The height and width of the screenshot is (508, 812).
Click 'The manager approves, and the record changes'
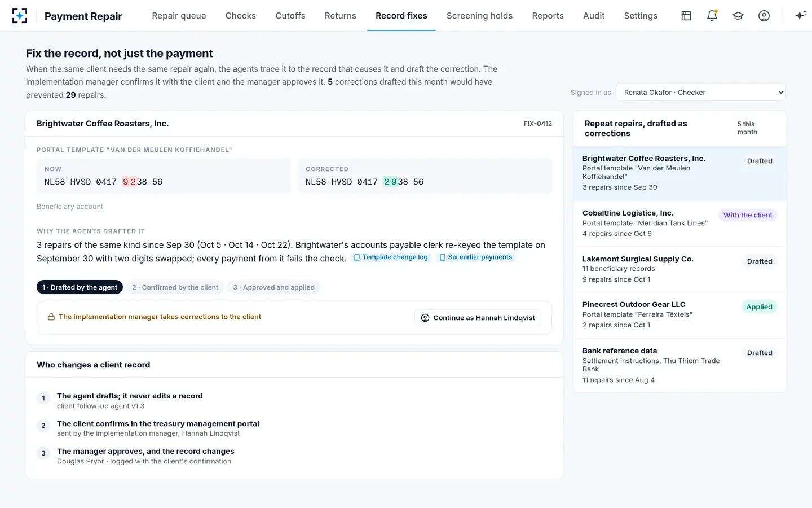pos(145,451)
